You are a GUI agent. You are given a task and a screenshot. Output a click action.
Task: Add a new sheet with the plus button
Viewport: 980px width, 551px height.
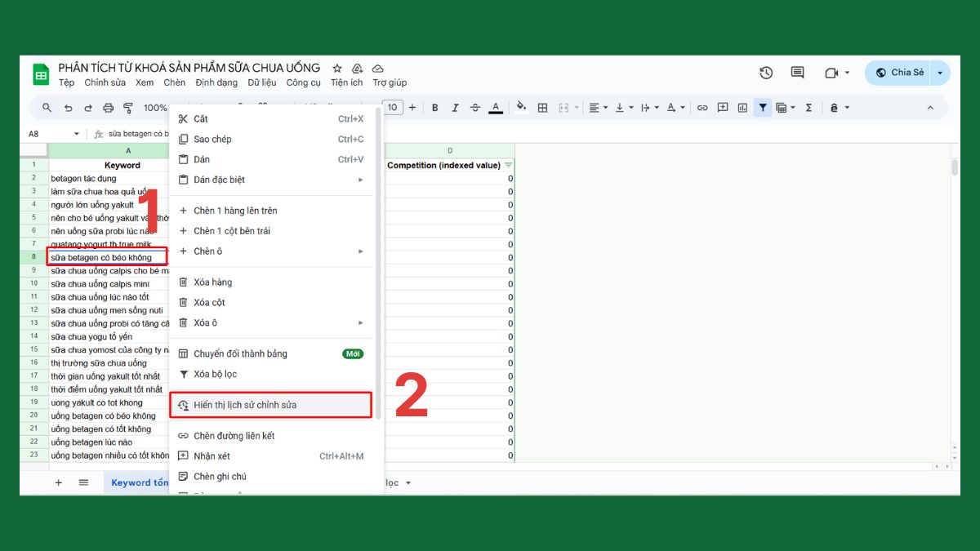click(x=58, y=482)
